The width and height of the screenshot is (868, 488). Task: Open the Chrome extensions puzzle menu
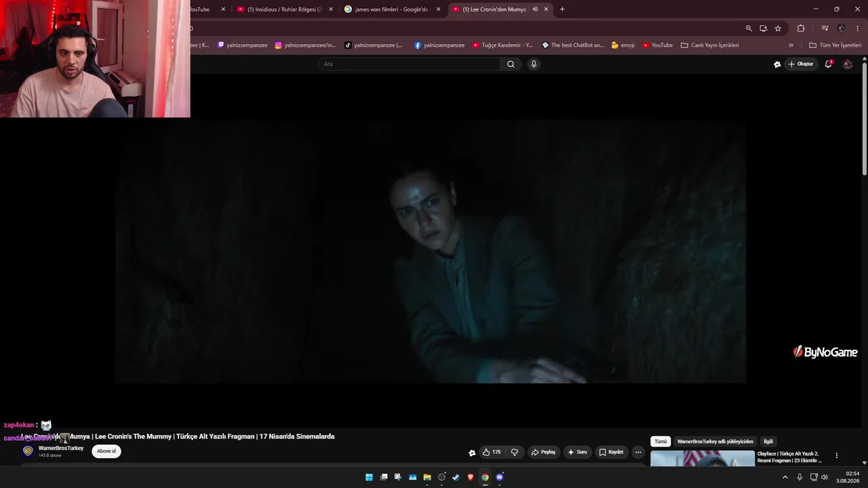click(801, 28)
